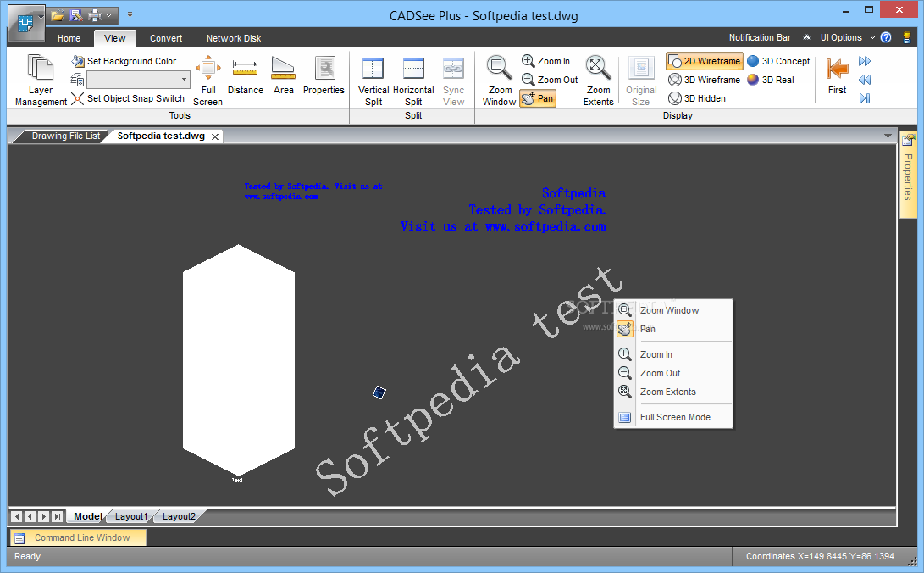Click Original Size button
The width and height of the screenshot is (924, 573).
coord(640,81)
